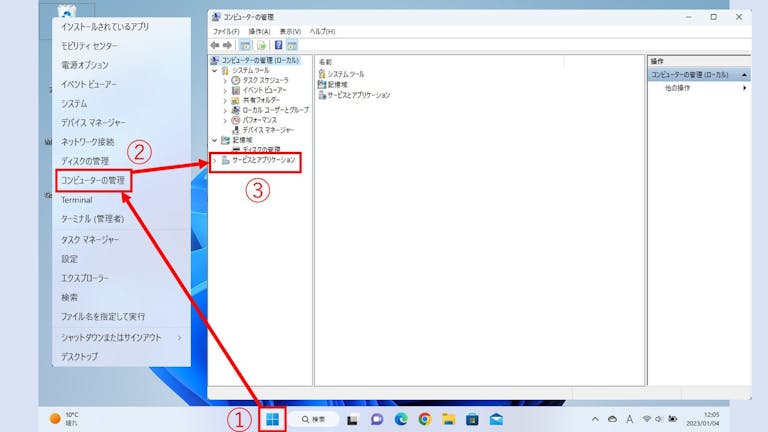768x432 pixels.
Task: Click the ローカル ユーザーとグループ icon in tree
Action: pyautogui.click(x=236, y=110)
